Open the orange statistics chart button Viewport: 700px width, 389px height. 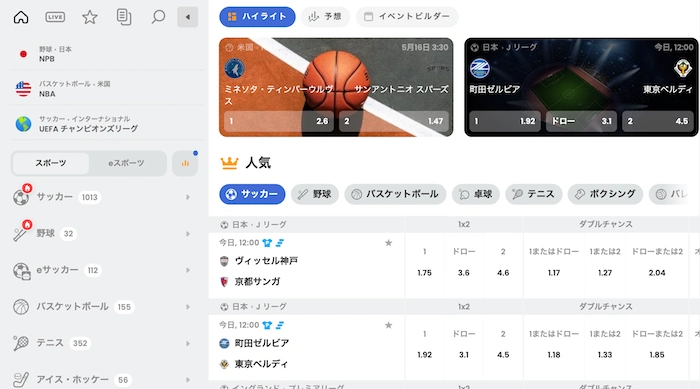click(x=185, y=163)
